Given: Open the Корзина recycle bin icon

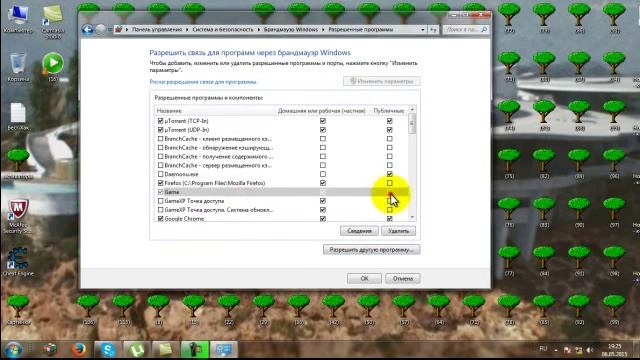Looking at the screenshot, I should click(x=18, y=67).
